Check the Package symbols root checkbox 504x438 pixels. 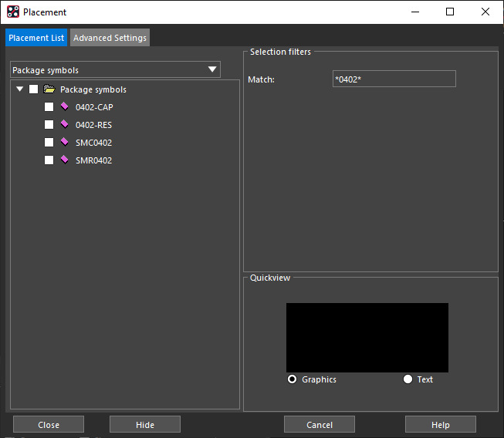[x=33, y=89]
